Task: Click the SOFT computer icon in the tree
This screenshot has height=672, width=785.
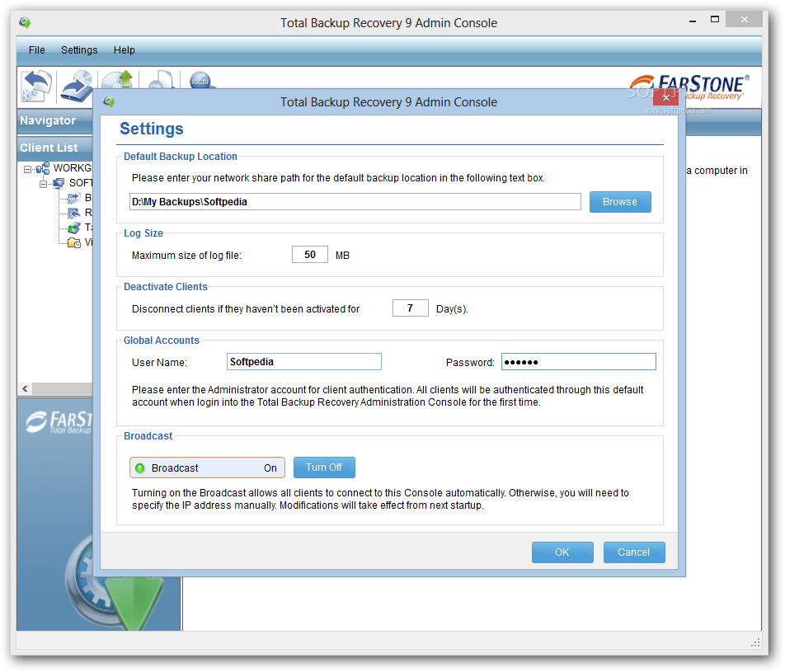Action: click(59, 183)
